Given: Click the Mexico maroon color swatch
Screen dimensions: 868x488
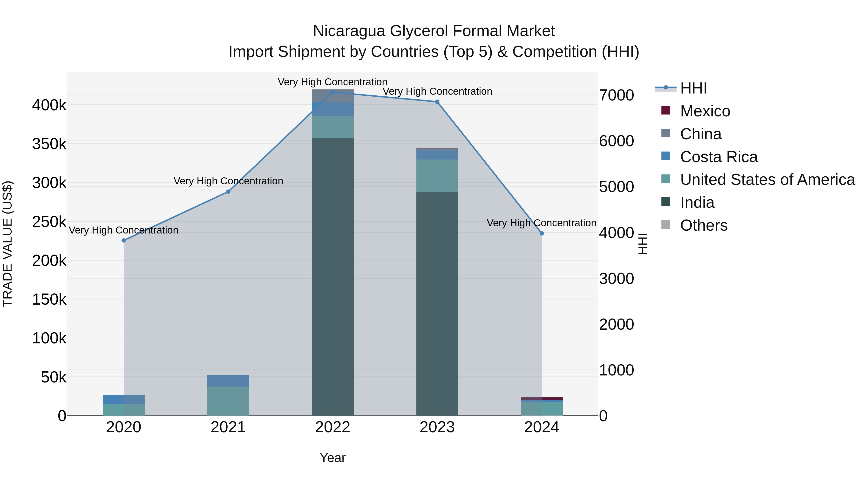Looking at the screenshot, I should (x=665, y=110).
